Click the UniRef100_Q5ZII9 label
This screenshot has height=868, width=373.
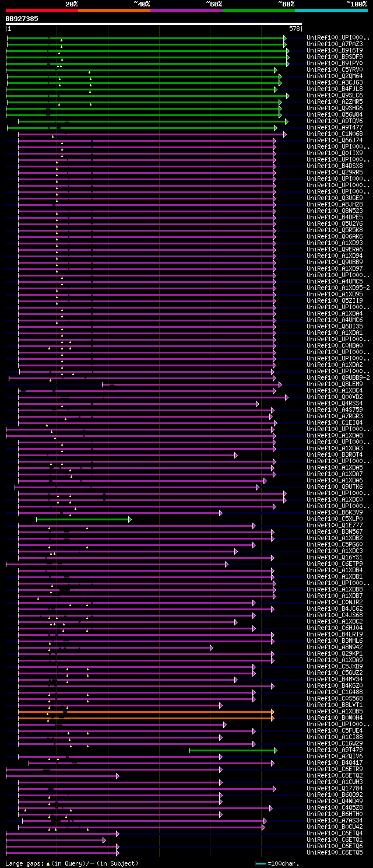[x=335, y=300]
